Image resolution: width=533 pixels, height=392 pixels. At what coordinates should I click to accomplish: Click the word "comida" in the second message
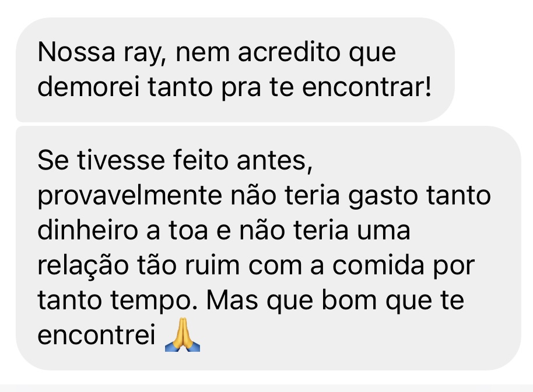[378, 266]
